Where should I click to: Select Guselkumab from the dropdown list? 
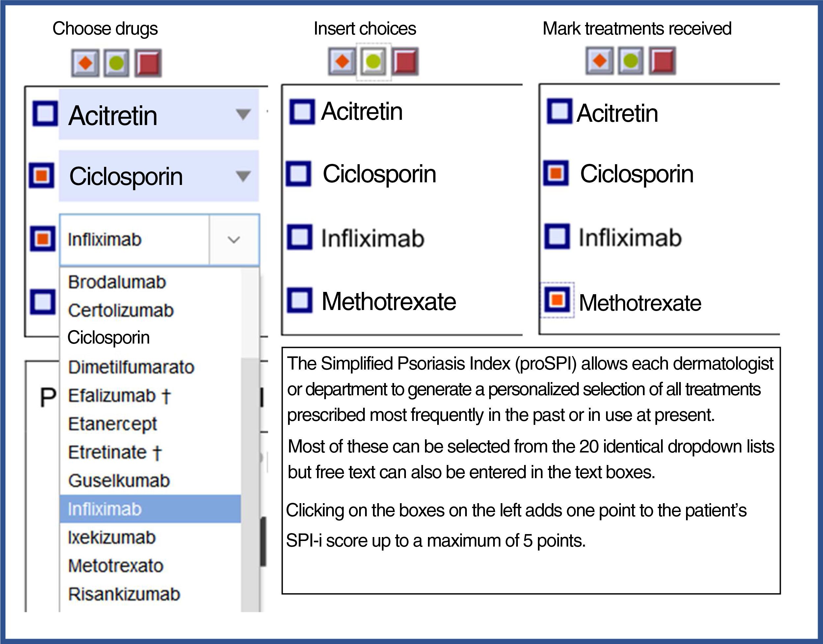[119, 481]
